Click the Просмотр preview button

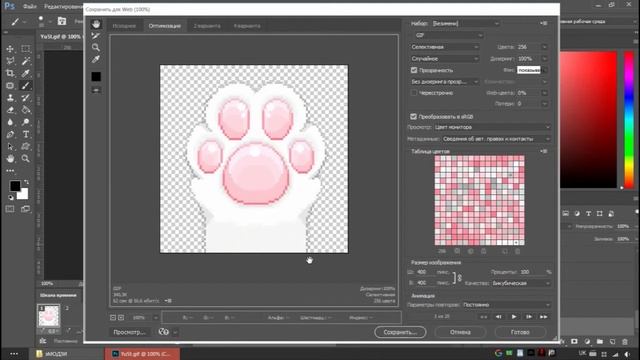pos(129,332)
